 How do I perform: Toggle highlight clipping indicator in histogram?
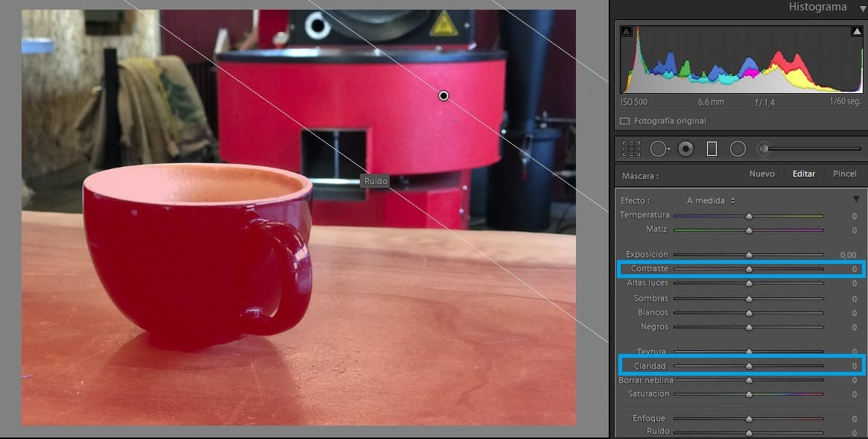(x=856, y=31)
